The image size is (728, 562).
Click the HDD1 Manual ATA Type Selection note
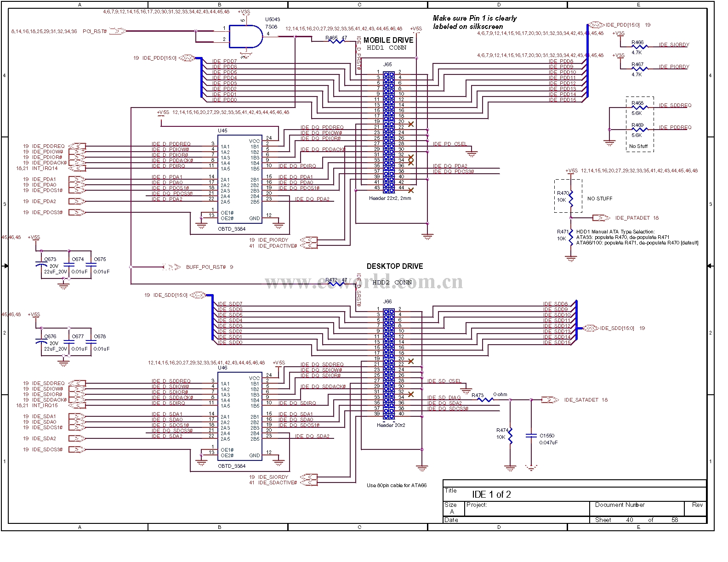[637, 237]
